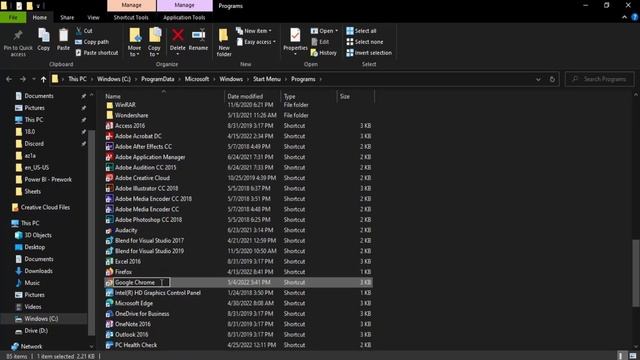Click the History button
640x360 pixels.
click(x=324, y=53)
